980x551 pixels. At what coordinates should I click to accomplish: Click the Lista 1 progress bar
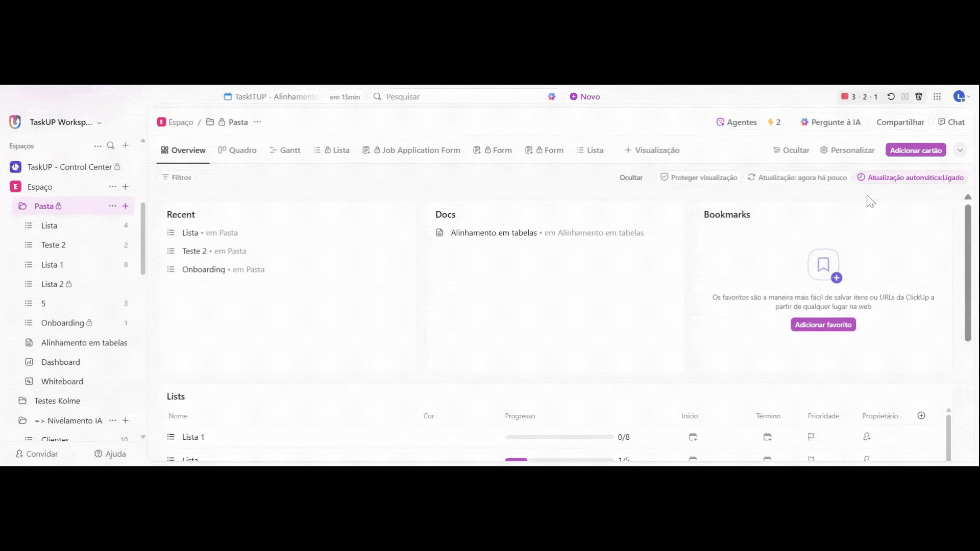tap(559, 437)
